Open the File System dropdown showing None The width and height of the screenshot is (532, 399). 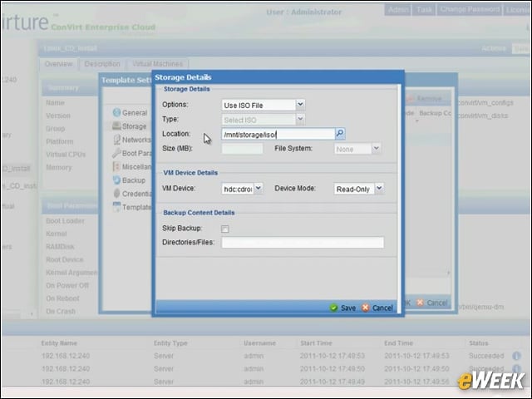(x=376, y=148)
